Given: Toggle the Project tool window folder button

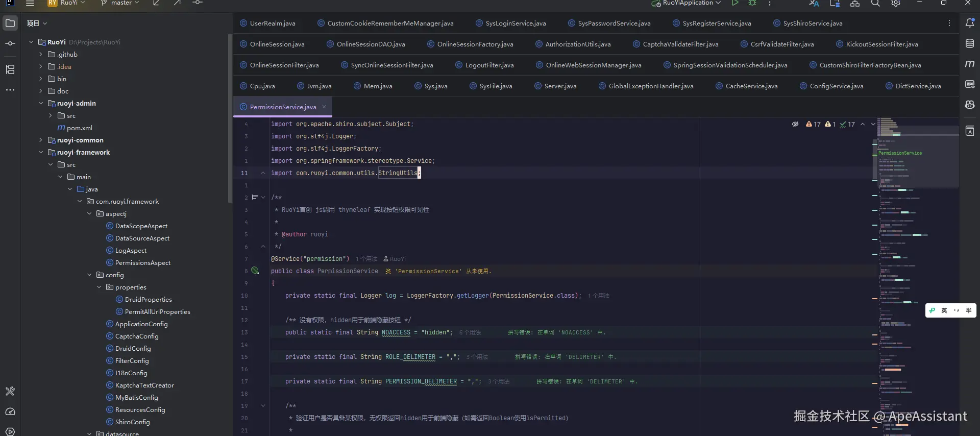Looking at the screenshot, I should coord(10,23).
